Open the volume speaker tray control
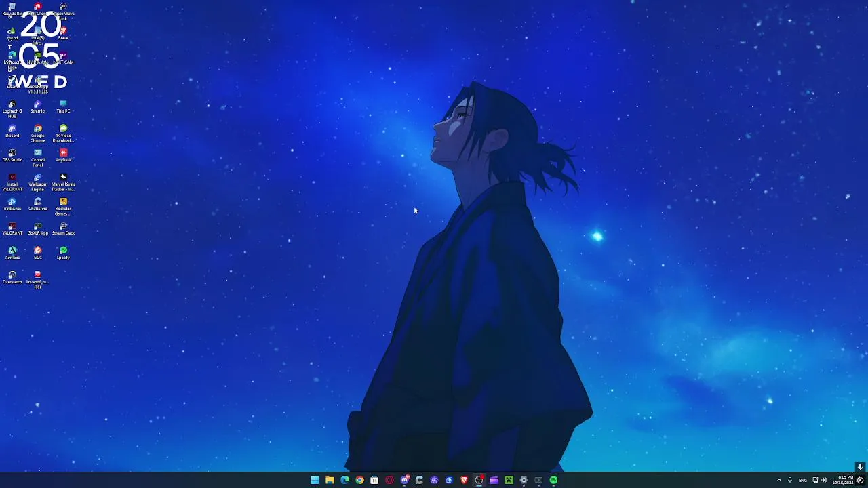Image resolution: width=868 pixels, height=488 pixels. pyautogui.click(x=824, y=480)
